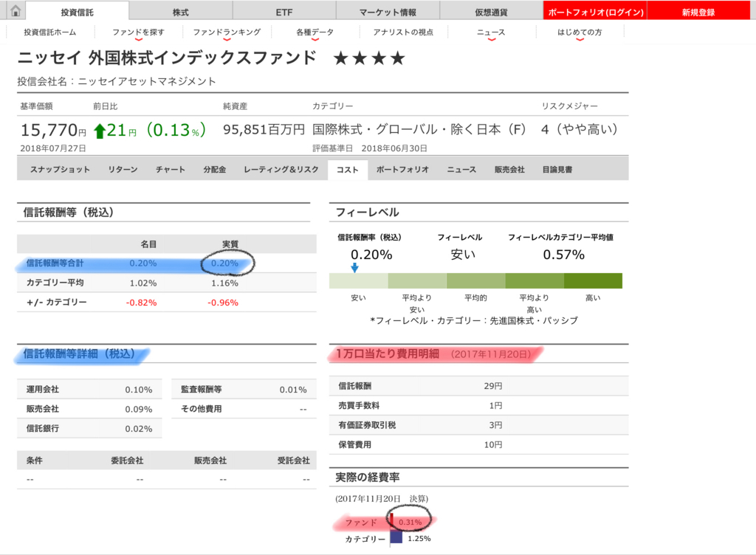This screenshot has height=555, width=756.
Task: Click the カテゴリー expense ratio 1.25%
Action: click(x=419, y=539)
